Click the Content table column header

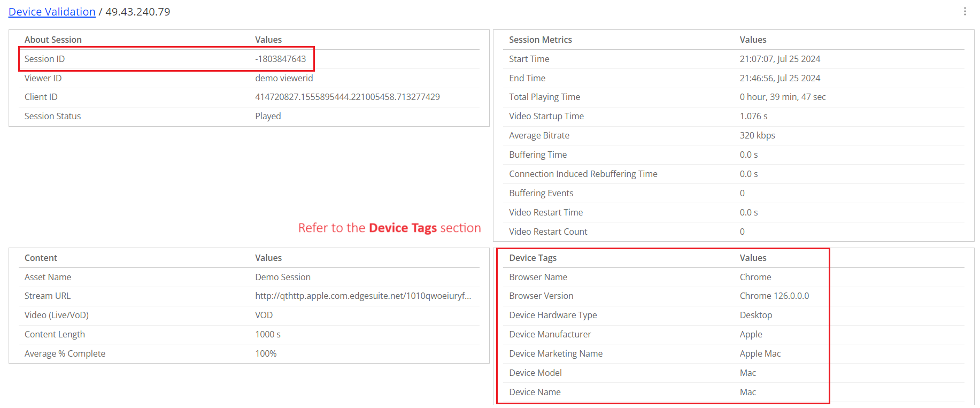(x=41, y=258)
